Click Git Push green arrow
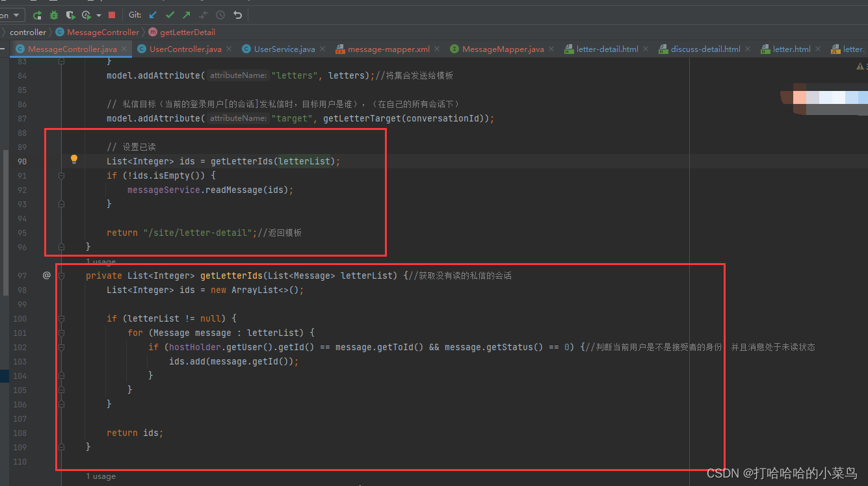The height and width of the screenshot is (486, 868). click(x=187, y=14)
